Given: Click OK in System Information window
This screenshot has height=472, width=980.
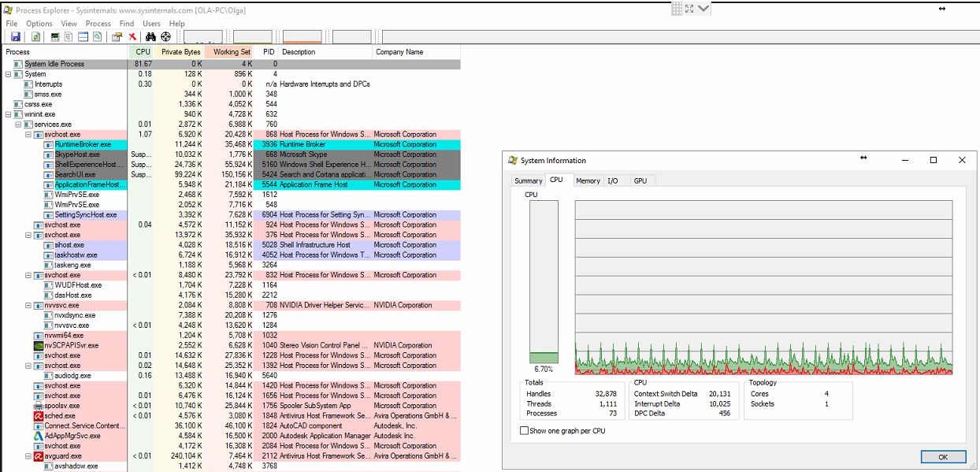Looking at the screenshot, I should pos(943,457).
